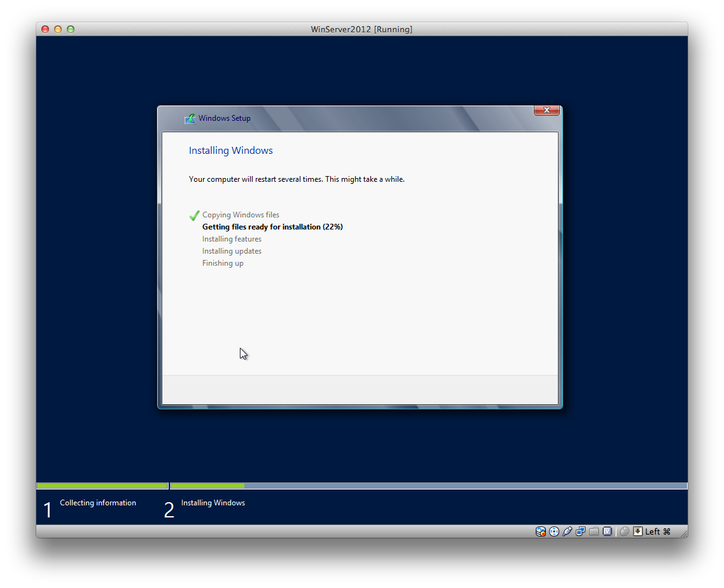This screenshot has width=724, height=588.
Task: Click the virtualization CPU status icon
Action: coord(607,531)
